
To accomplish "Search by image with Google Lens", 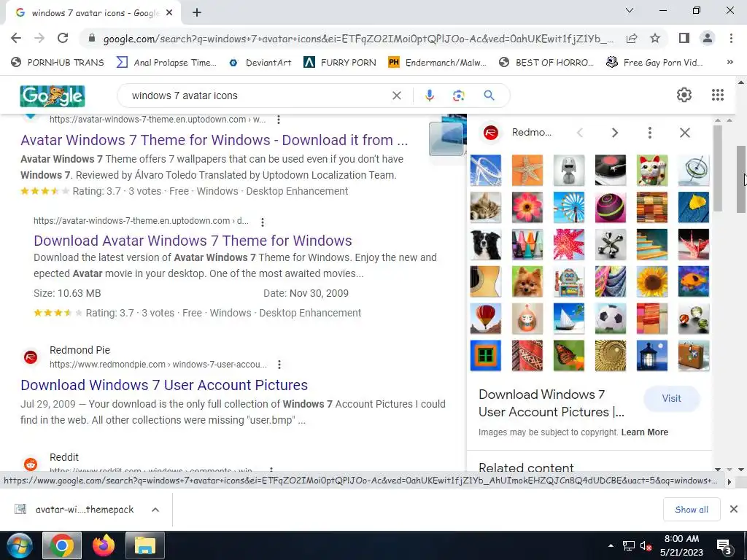I will (458, 96).
